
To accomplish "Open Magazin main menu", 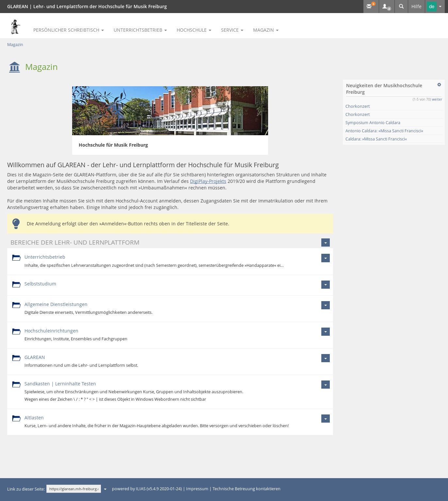I will pos(266,30).
